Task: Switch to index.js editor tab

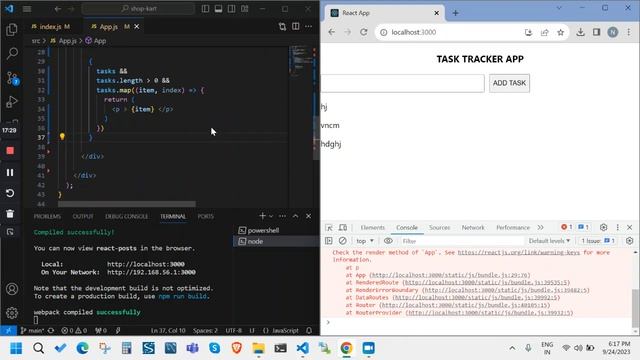Action: tap(51, 27)
